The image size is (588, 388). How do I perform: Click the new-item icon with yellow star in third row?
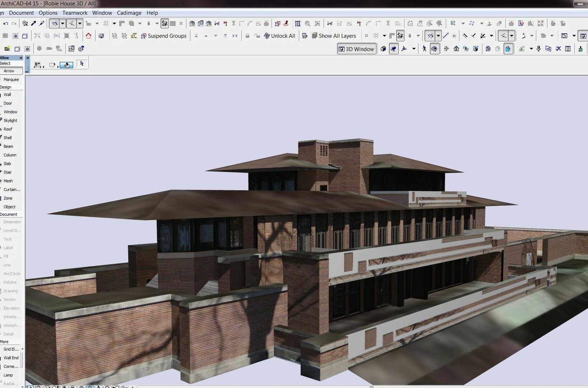7,49
